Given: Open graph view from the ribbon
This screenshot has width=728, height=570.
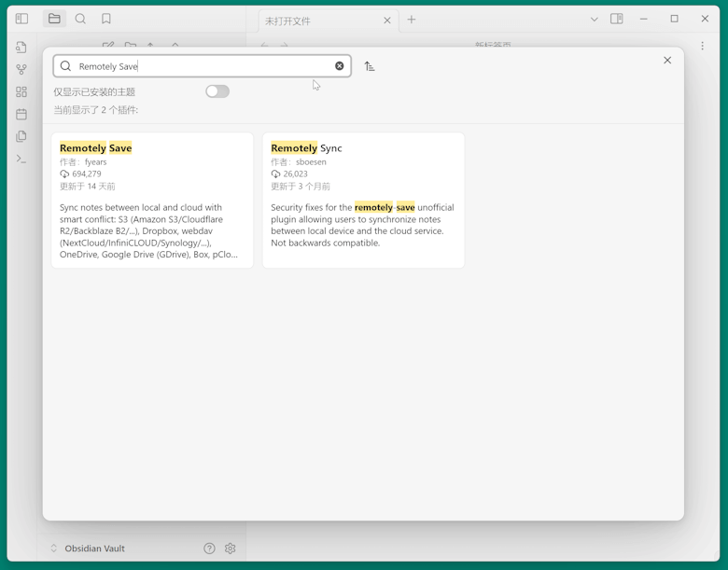Looking at the screenshot, I should point(21,69).
